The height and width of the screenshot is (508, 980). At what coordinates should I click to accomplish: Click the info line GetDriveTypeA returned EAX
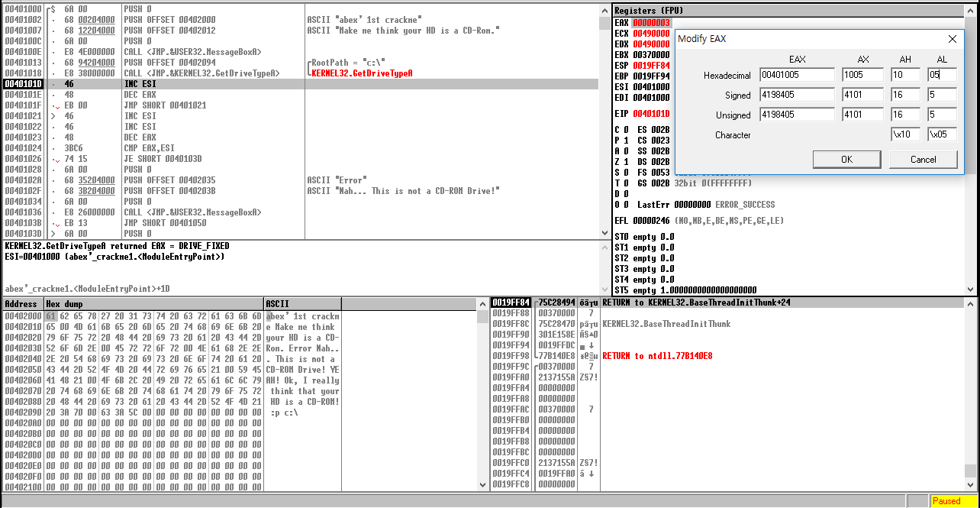pos(118,246)
